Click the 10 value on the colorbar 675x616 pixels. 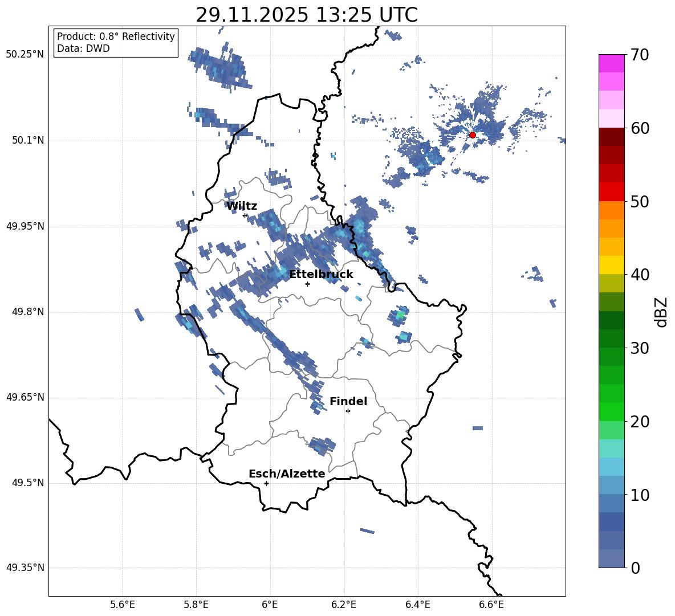pyautogui.click(x=640, y=495)
